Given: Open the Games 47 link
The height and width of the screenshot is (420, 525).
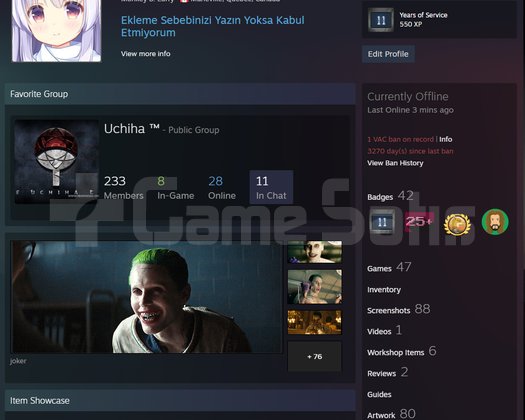Looking at the screenshot, I should pyautogui.click(x=389, y=268).
